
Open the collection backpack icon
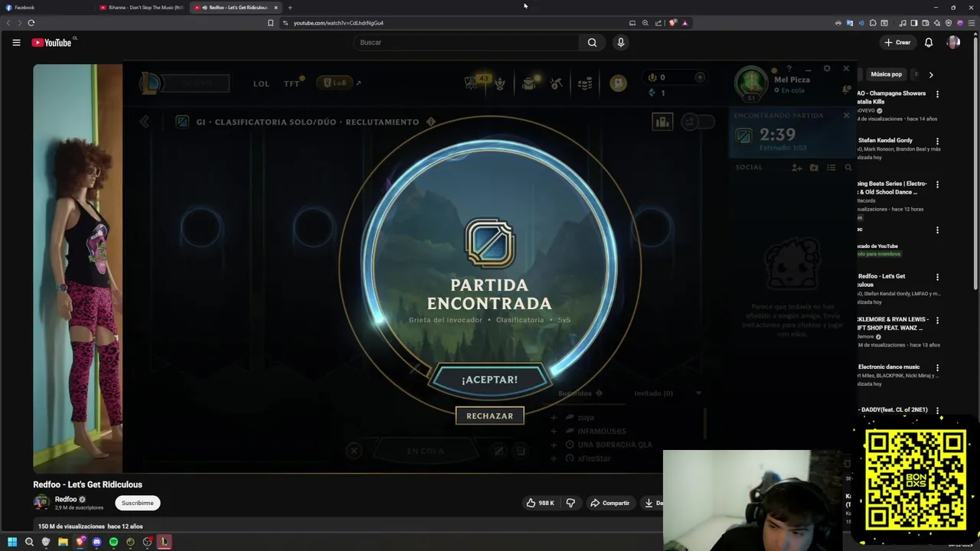coord(529,83)
